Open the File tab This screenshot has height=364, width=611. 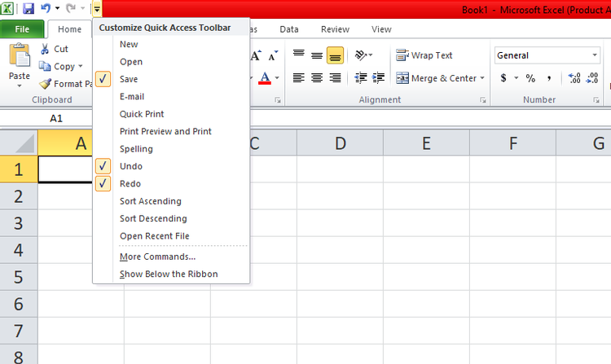click(x=22, y=29)
